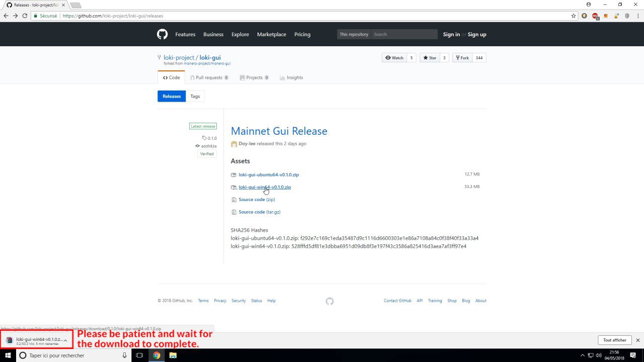
Task: Click the file icon beside Source code (zip)
Action: (233, 200)
